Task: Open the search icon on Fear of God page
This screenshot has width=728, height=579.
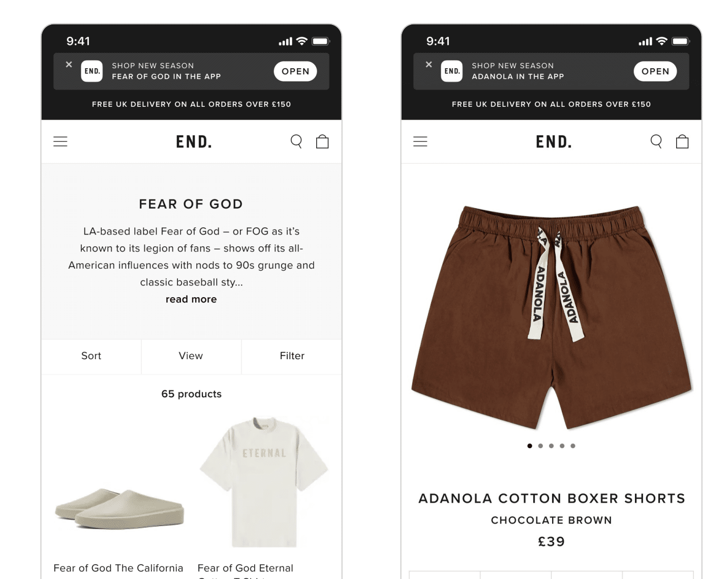Action: point(296,141)
